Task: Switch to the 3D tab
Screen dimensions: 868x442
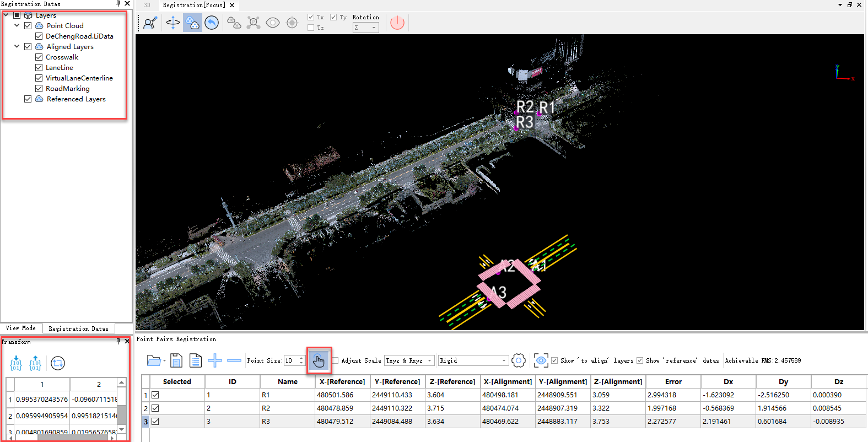Action: pyautogui.click(x=147, y=5)
